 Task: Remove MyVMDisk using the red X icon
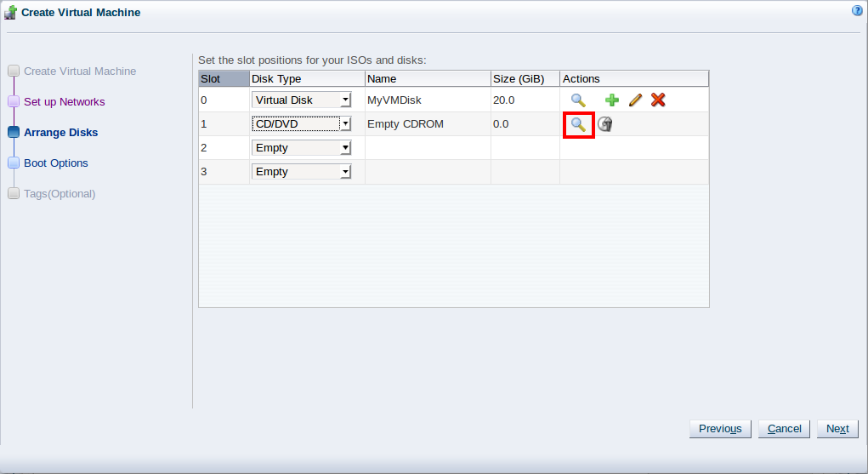coord(658,100)
